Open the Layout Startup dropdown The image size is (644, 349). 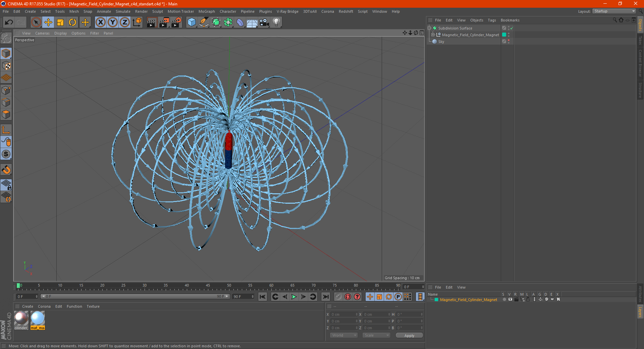point(614,11)
